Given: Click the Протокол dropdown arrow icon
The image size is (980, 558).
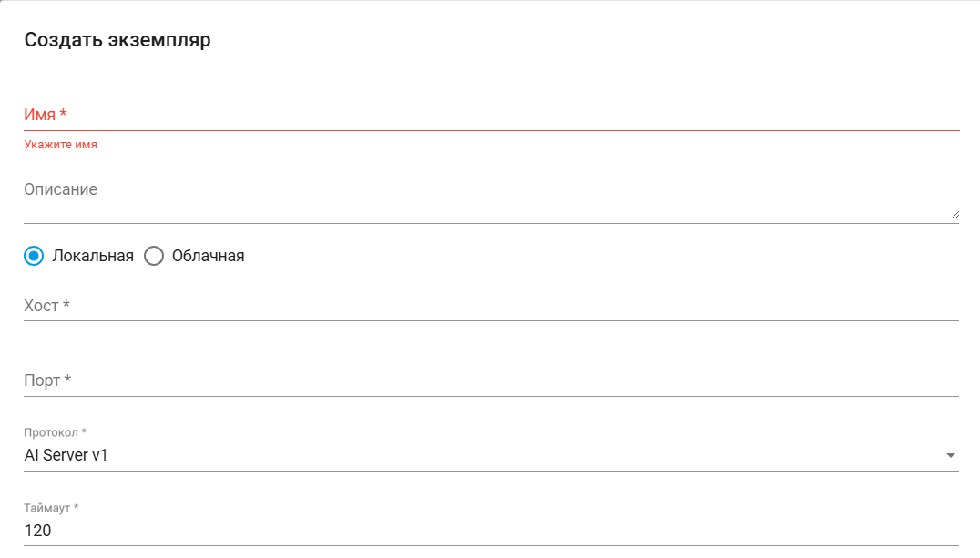Looking at the screenshot, I should point(951,455).
